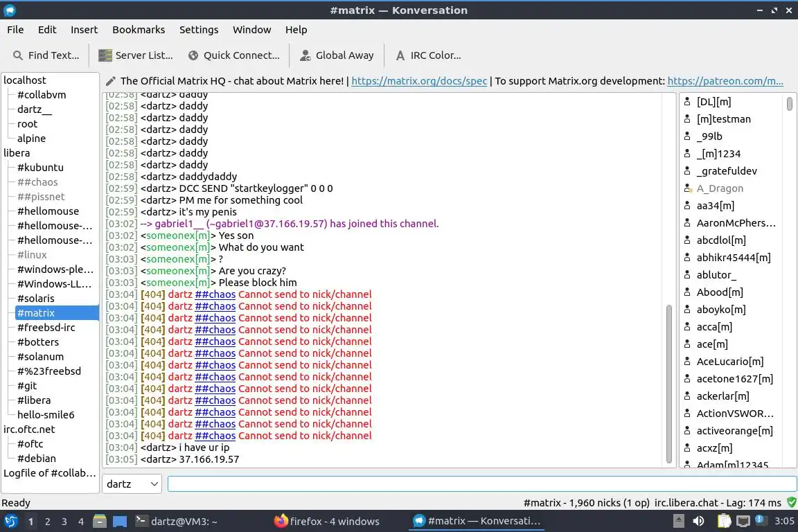Select [m]testman in nick list

pyautogui.click(x=723, y=119)
